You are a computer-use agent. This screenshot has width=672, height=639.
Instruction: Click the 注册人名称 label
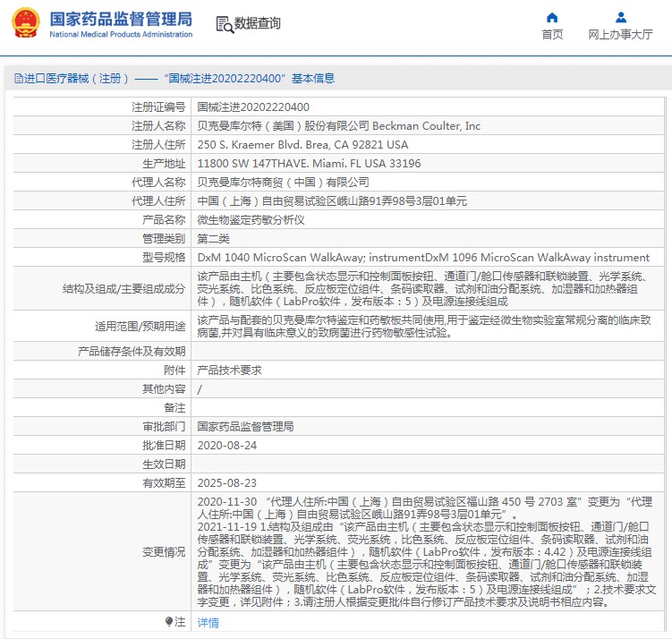click(158, 125)
